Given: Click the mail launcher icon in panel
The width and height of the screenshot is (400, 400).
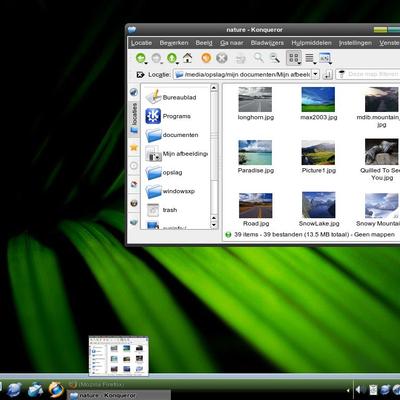Looking at the screenshot, I should pos(35,390).
